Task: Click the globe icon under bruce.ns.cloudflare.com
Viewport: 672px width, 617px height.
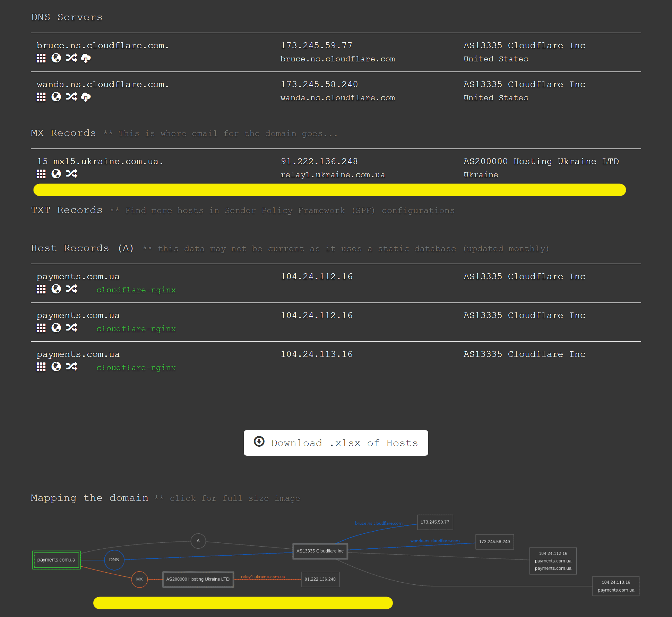Action: 56,58
